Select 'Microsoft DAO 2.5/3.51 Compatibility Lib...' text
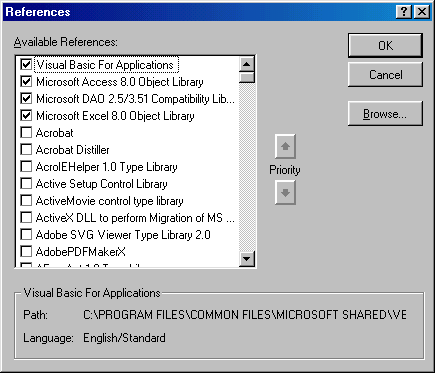The width and height of the screenshot is (435, 373). coord(135,99)
